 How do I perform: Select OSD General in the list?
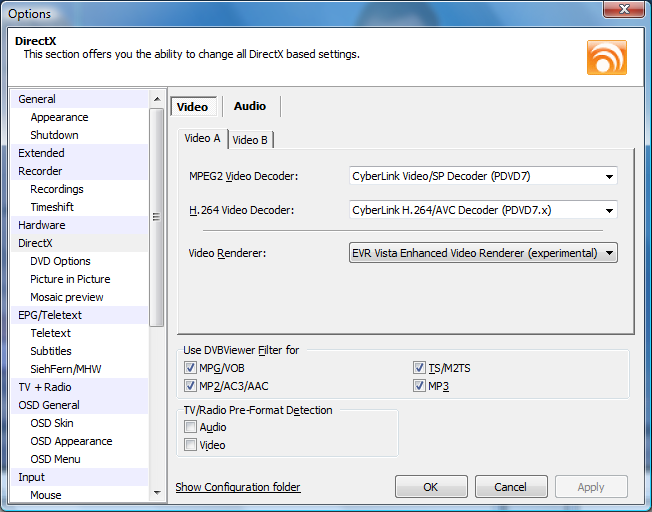79,405
